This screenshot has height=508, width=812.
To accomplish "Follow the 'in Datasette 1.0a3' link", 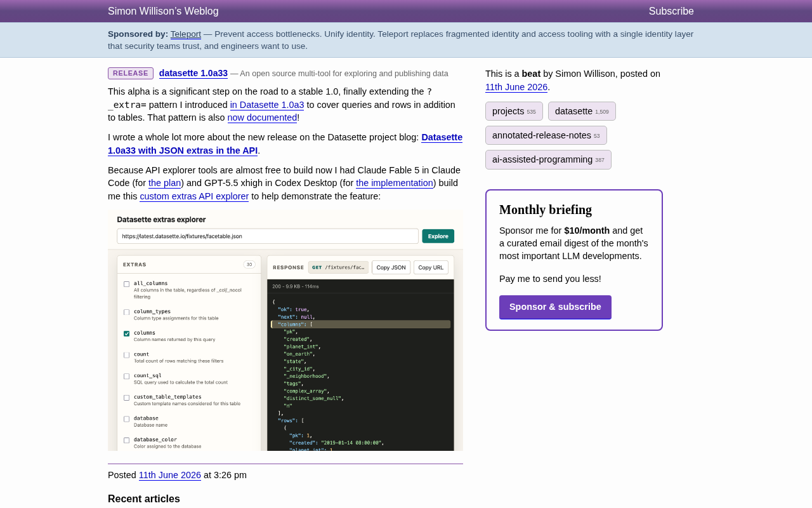I will [267, 105].
